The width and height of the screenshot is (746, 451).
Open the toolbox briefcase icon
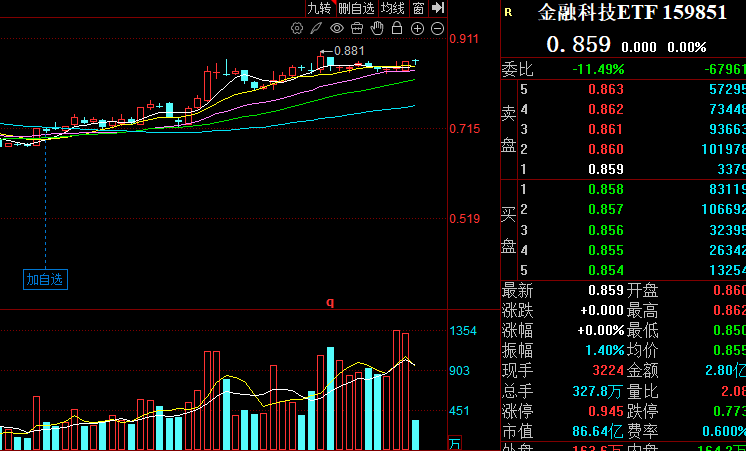358,28
